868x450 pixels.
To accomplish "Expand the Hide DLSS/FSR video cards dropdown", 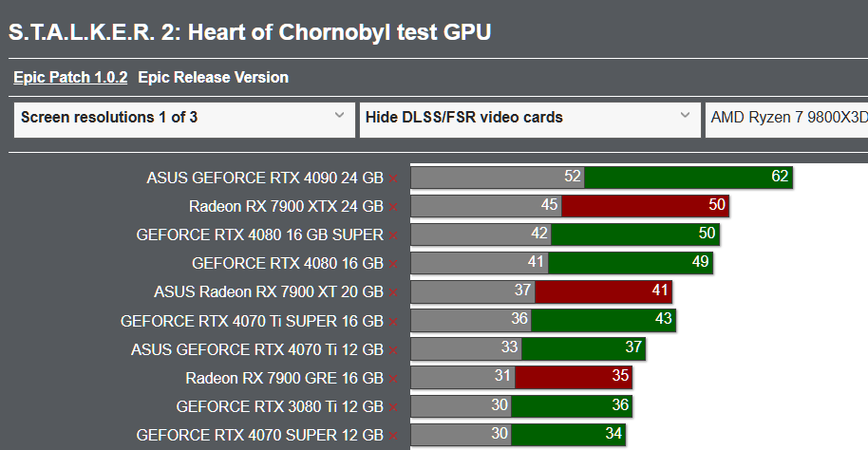I will pos(530,120).
